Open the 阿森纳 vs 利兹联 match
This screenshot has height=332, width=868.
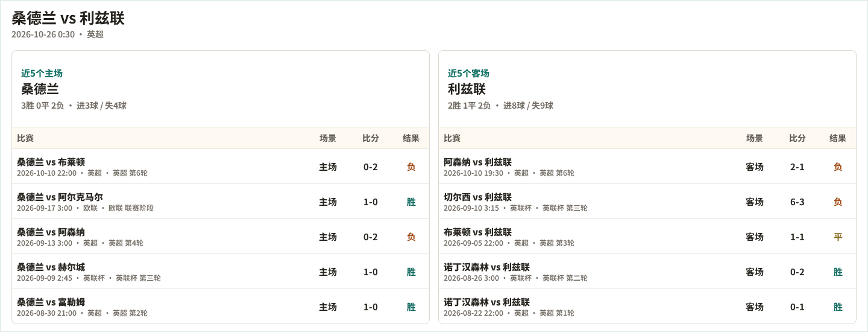(x=647, y=167)
